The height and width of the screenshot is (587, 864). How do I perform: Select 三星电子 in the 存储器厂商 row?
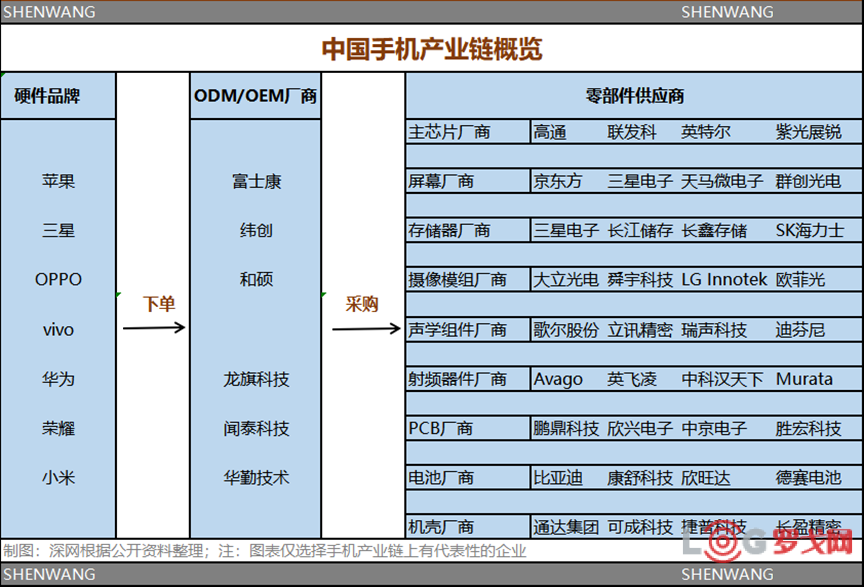click(566, 230)
